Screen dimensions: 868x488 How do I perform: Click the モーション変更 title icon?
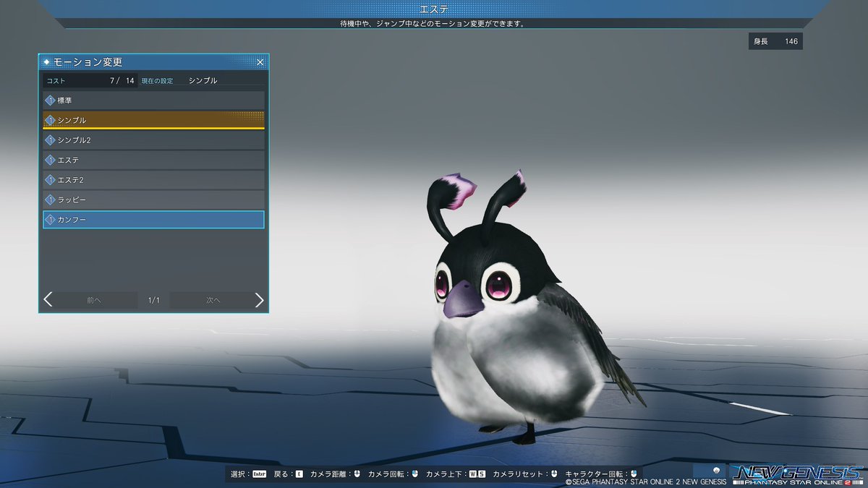[x=47, y=63]
